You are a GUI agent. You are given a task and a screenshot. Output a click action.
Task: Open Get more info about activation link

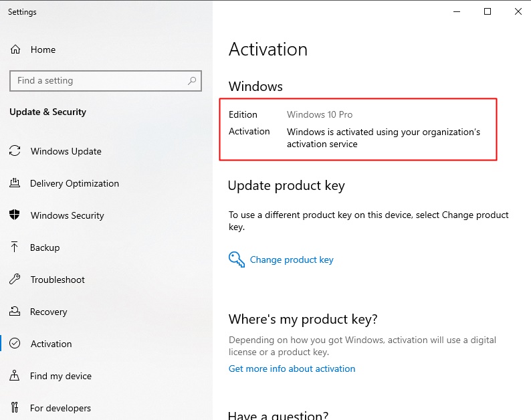(292, 369)
